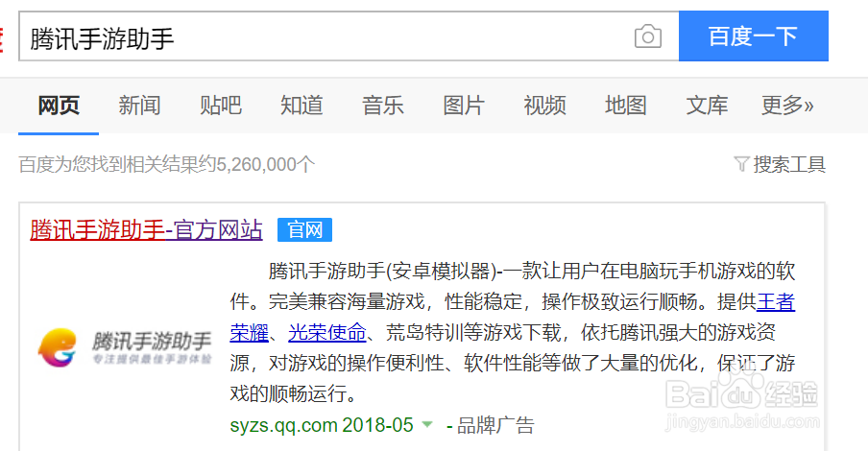This screenshot has width=868, height=451.
Task: Switch to the 新闻 tab
Action: click(x=139, y=106)
